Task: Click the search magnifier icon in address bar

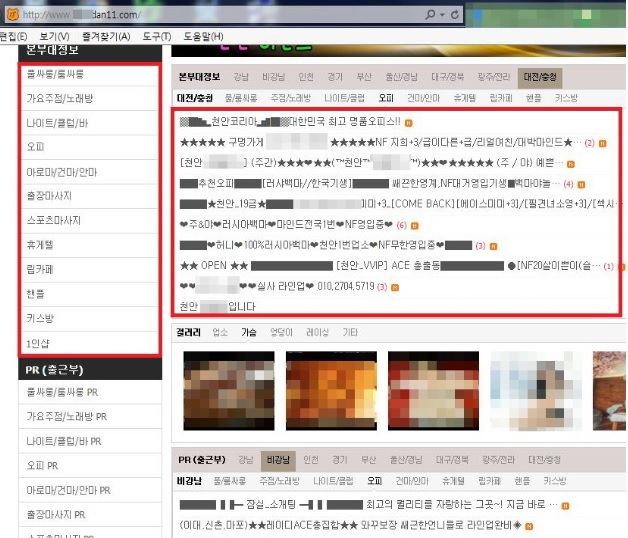Action: [430, 14]
